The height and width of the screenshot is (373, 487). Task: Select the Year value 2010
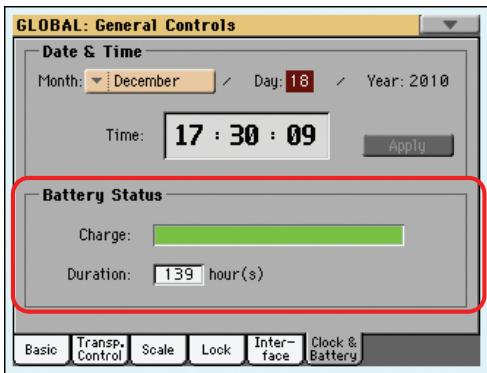(429, 81)
